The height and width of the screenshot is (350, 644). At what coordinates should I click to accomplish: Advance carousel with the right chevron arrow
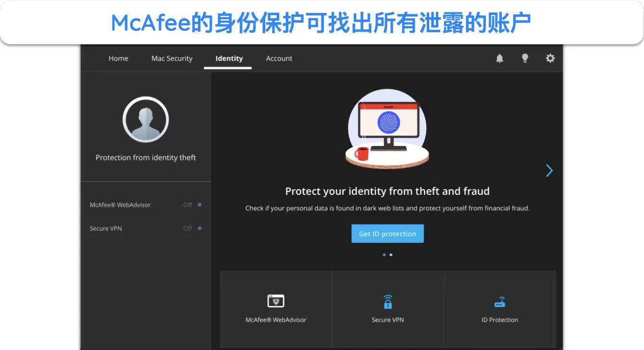tap(549, 170)
